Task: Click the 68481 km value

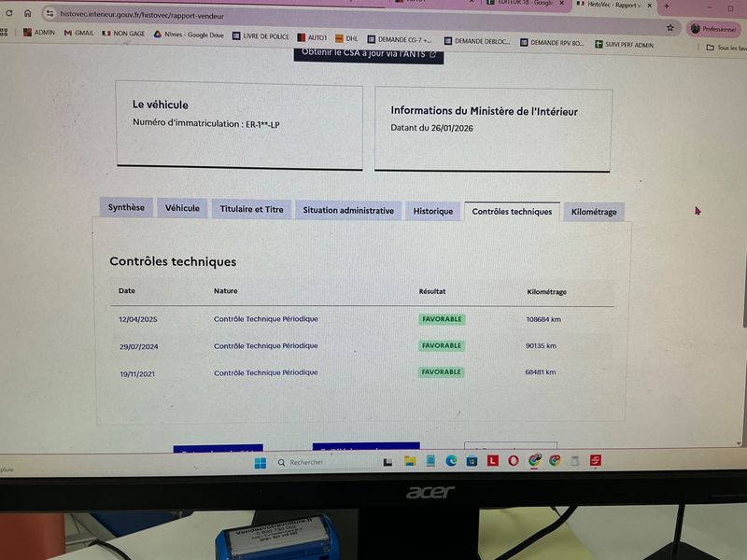Action: click(x=541, y=371)
